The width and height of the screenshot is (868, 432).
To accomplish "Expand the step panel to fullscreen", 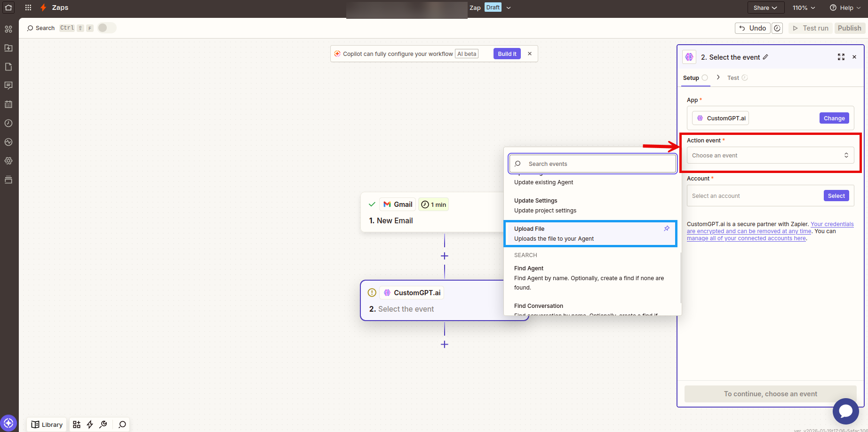I will tap(841, 57).
